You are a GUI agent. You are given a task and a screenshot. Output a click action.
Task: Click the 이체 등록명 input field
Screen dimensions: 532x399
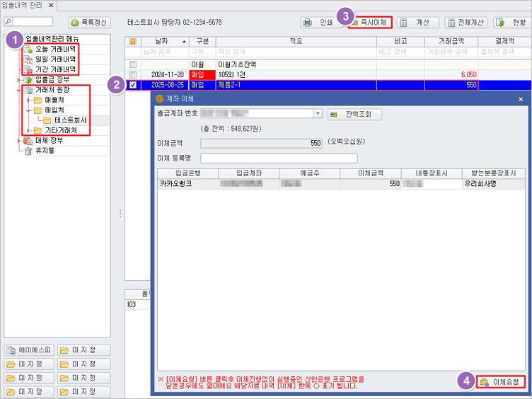coord(279,158)
